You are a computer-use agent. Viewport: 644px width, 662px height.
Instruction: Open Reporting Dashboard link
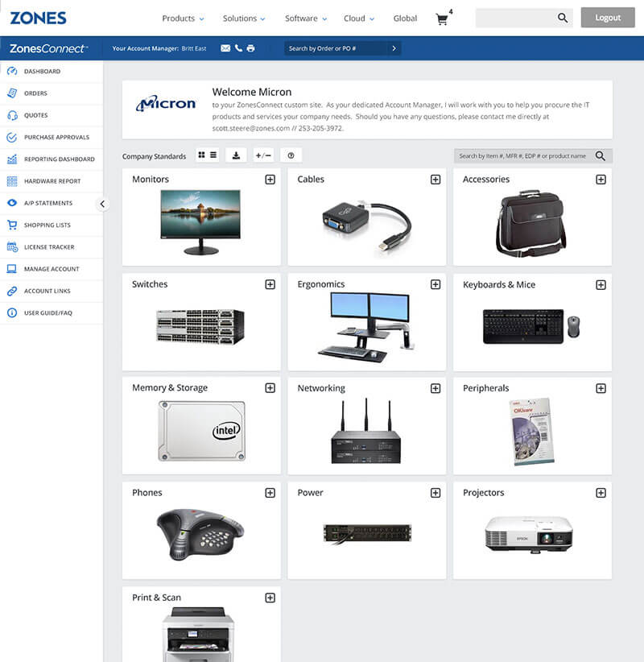click(x=59, y=159)
